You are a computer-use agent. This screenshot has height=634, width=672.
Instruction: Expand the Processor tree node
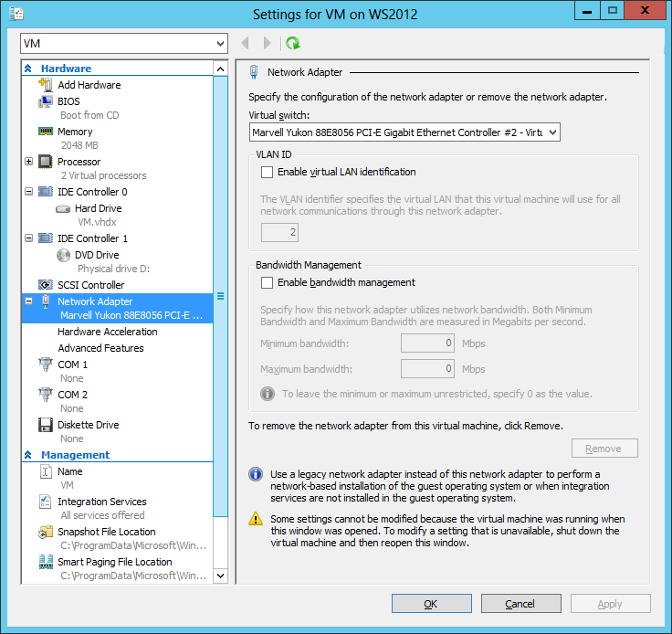(29, 162)
